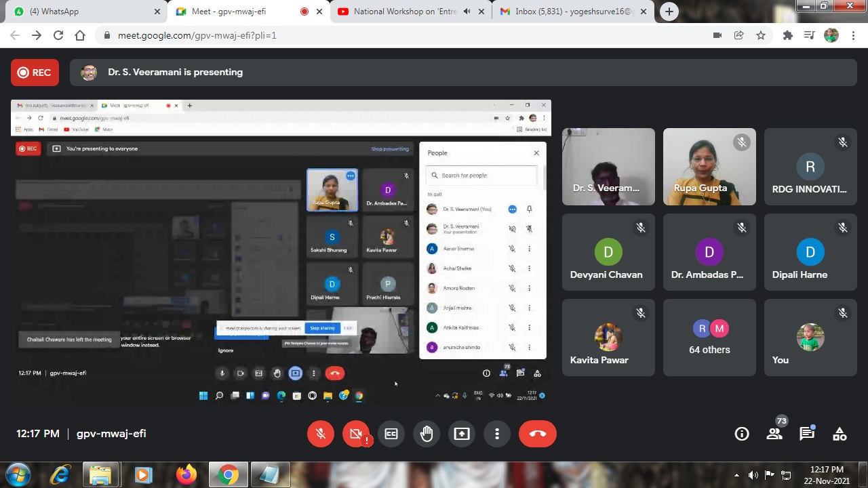The width and height of the screenshot is (868, 488).
Task: Open more options three-dot menu
Action: click(497, 434)
